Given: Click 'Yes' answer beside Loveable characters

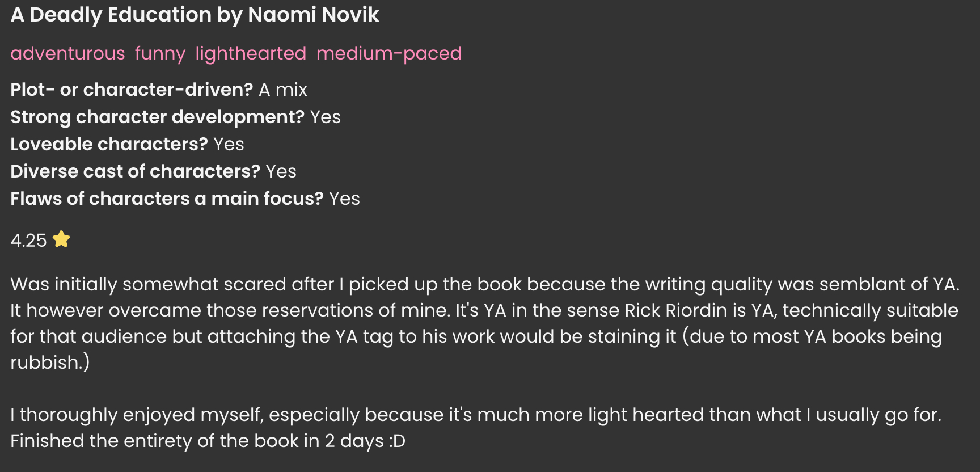Looking at the screenshot, I should [x=229, y=144].
